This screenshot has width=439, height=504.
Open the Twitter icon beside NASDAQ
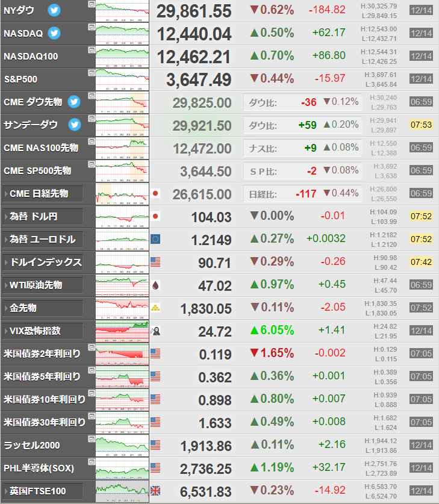click(x=54, y=33)
